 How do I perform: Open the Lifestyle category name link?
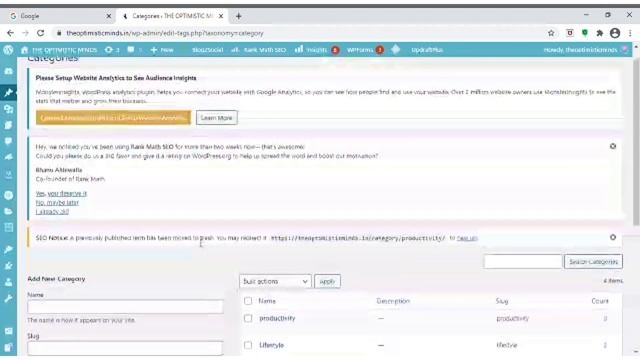pyautogui.click(x=271, y=345)
